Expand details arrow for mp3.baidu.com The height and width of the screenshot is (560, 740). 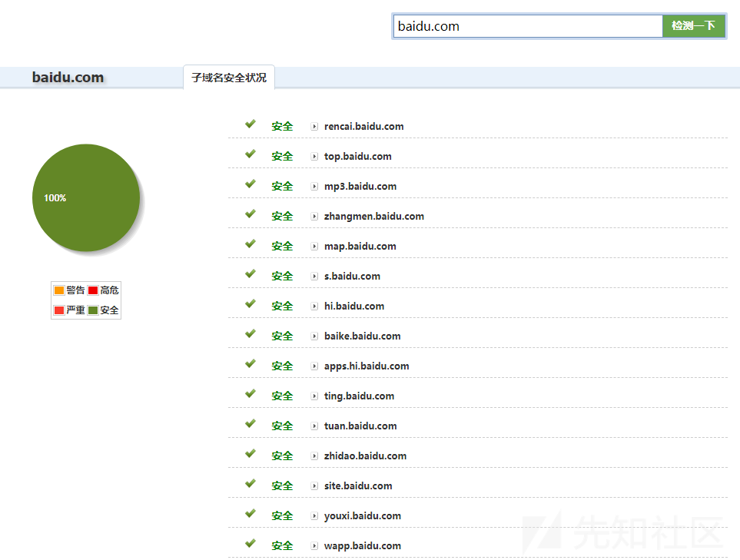pyautogui.click(x=314, y=187)
